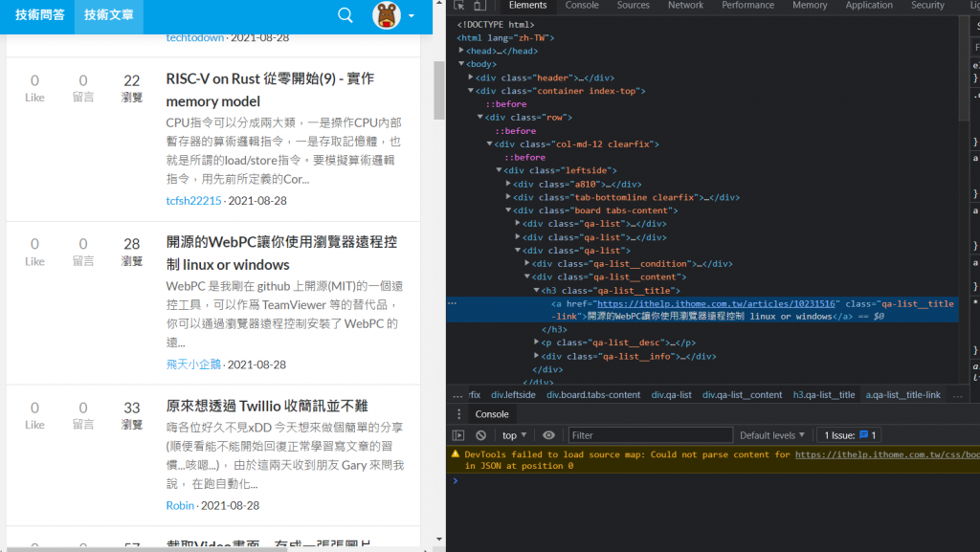Click the page scrollbar down arrow
The width and height of the screenshot is (980, 552).
(438, 539)
